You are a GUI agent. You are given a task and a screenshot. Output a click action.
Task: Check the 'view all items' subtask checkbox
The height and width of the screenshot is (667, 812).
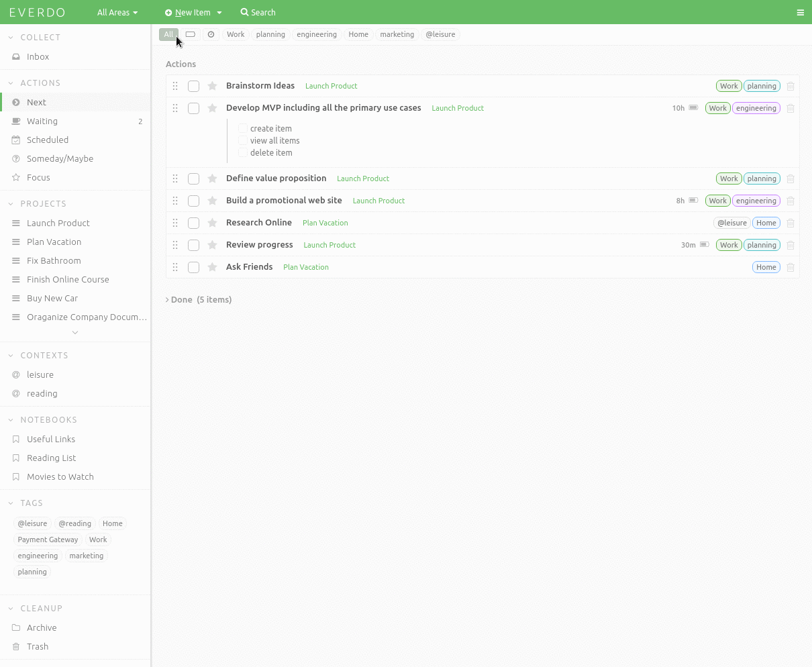point(242,140)
